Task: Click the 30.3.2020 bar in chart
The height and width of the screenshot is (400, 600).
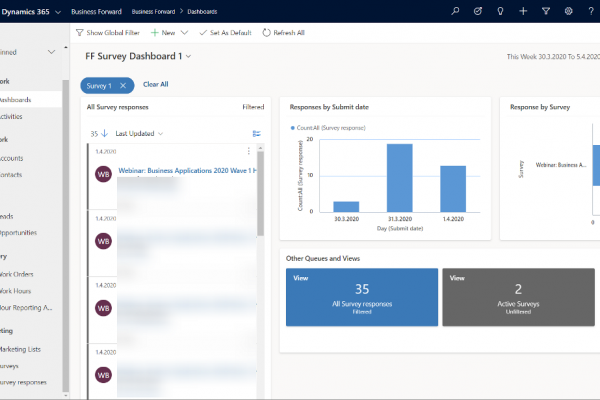Action: [x=346, y=207]
